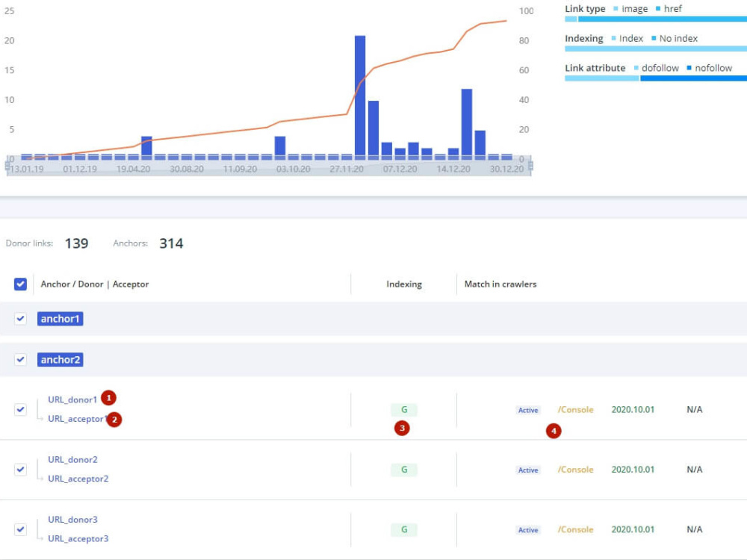Open the anchor2 tag
The image size is (747, 560).
[x=60, y=360]
